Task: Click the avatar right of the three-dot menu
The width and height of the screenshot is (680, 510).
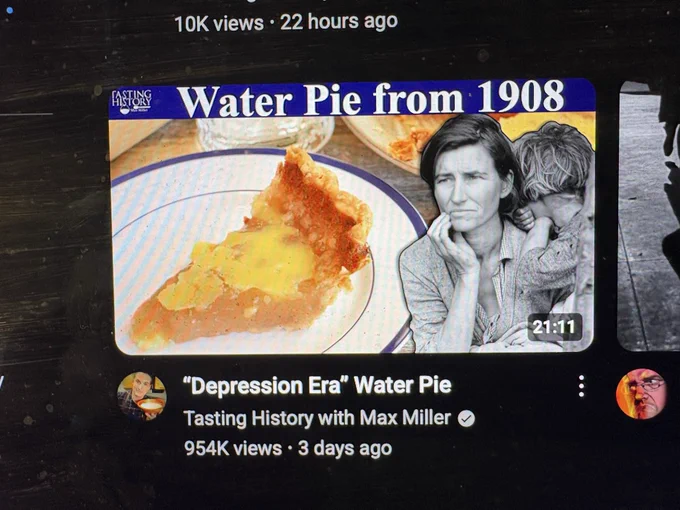Action: point(641,393)
